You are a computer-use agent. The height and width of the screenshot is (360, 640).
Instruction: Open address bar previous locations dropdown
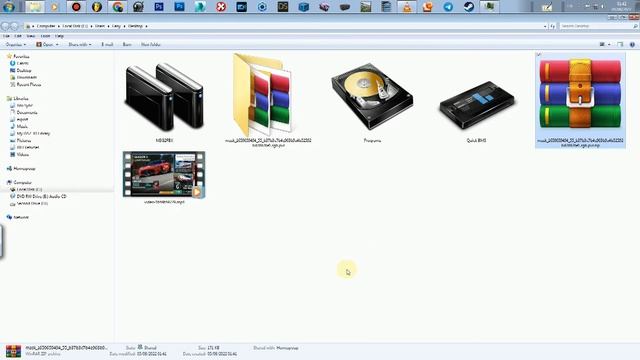(x=545, y=26)
